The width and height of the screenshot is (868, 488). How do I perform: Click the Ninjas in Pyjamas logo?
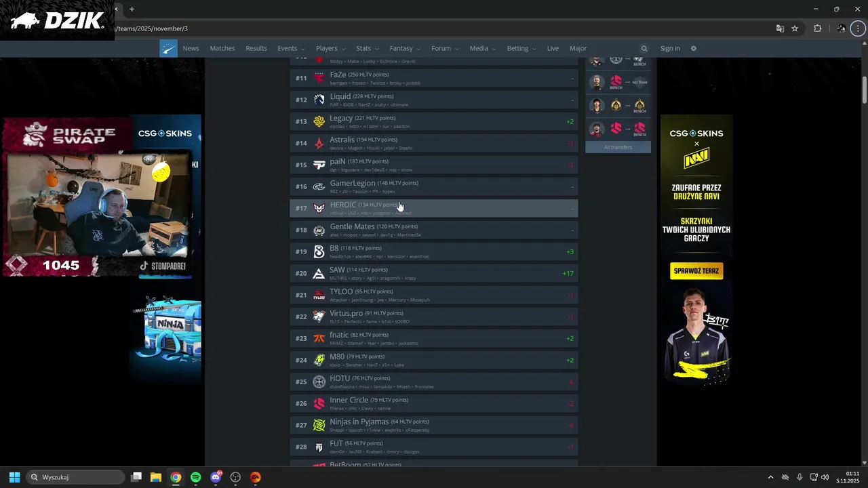pyautogui.click(x=319, y=425)
